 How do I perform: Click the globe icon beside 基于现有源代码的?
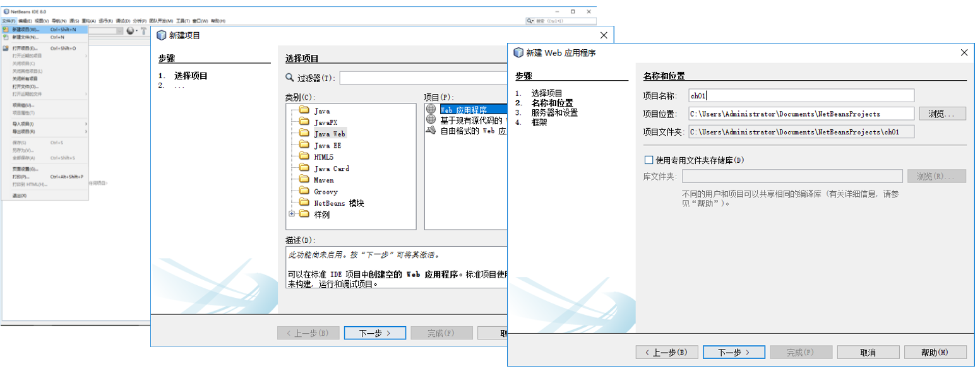(431, 120)
